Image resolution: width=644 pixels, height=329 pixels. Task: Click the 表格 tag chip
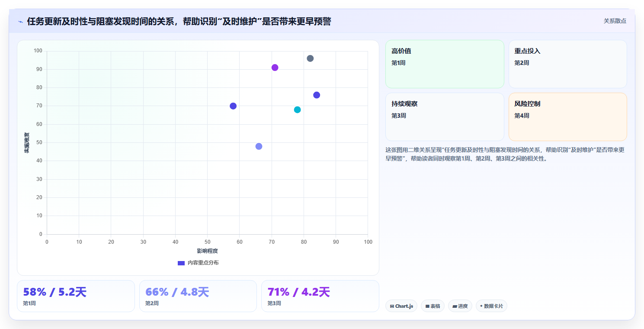[x=433, y=306]
